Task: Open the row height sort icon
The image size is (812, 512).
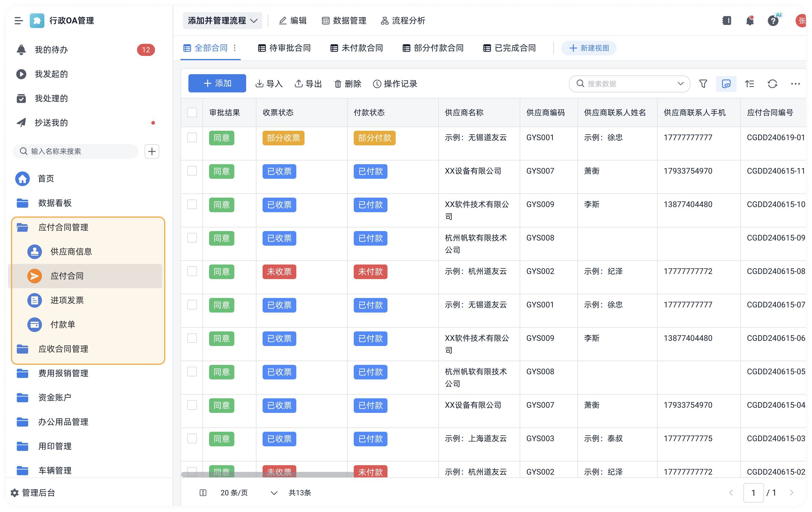Action: point(749,84)
